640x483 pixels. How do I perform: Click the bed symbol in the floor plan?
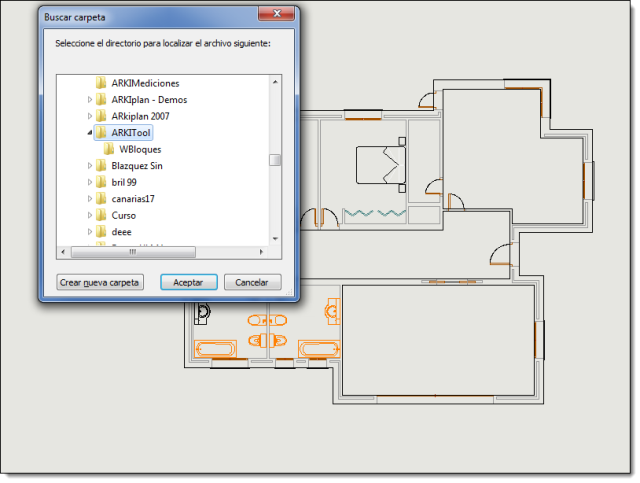pyautogui.click(x=381, y=165)
